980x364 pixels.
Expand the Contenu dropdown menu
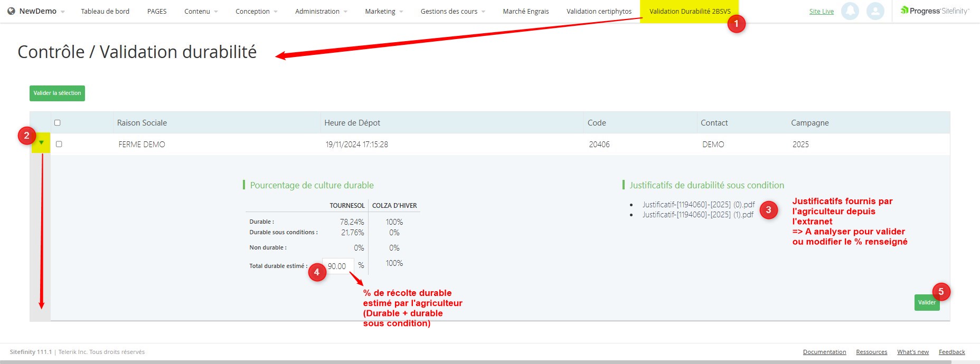pyautogui.click(x=201, y=11)
